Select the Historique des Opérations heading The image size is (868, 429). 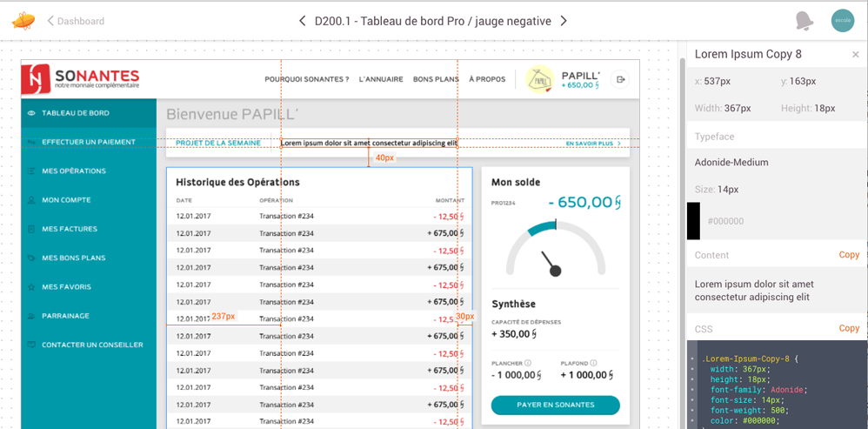click(237, 182)
